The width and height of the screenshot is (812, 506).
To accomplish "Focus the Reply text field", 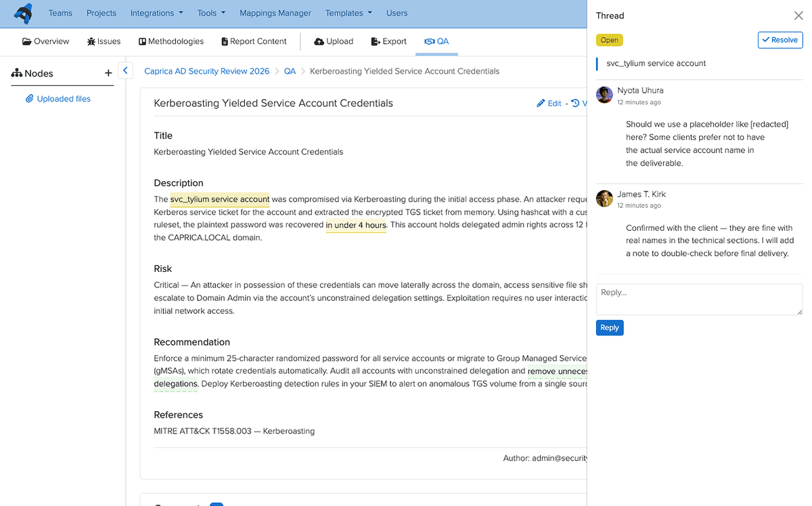I will [x=699, y=299].
